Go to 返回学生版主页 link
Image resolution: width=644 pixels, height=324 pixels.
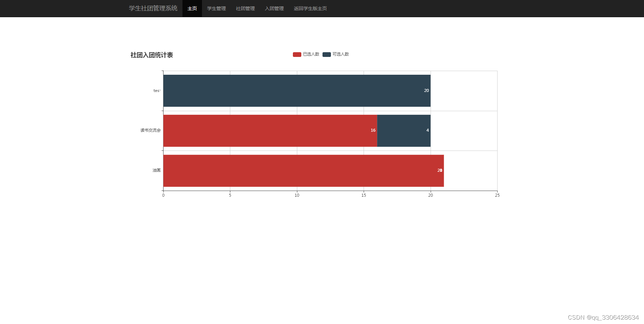[310, 8]
